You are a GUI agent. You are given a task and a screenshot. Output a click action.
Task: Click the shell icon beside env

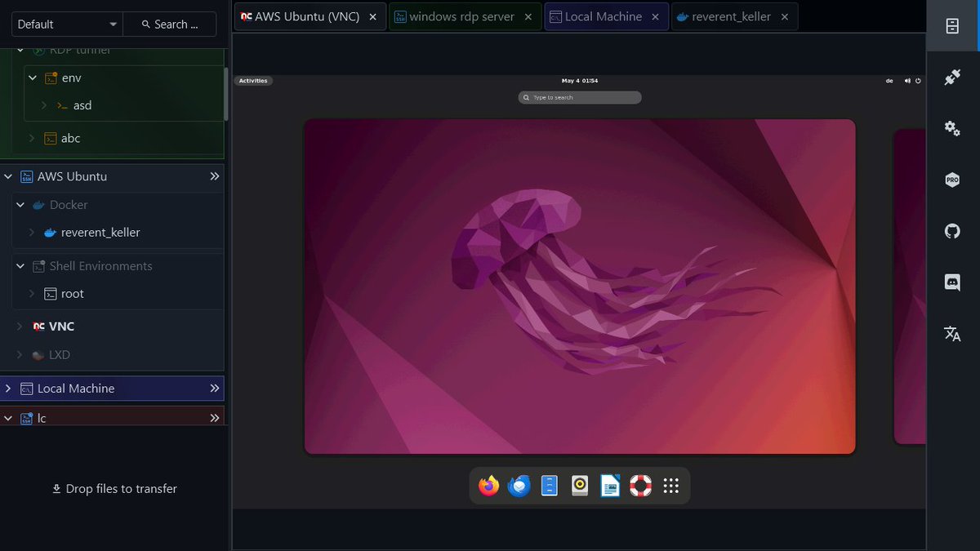coord(50,78)
